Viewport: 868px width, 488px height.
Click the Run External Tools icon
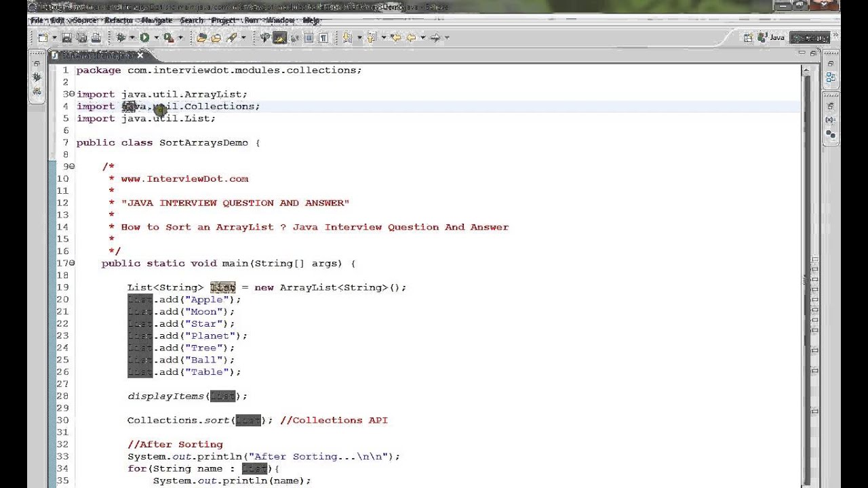pyautogui.click(x=168, y=38)
